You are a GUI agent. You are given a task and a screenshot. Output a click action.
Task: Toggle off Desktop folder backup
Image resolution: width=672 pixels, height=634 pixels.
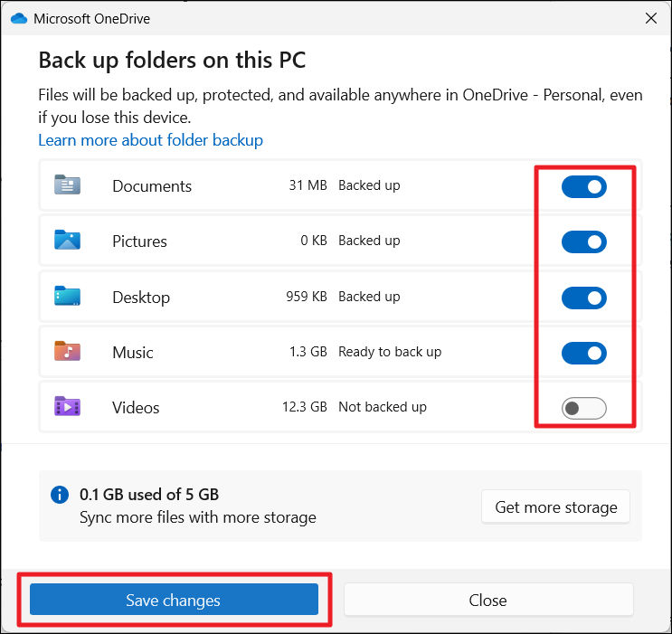click(x=583, y=298)
